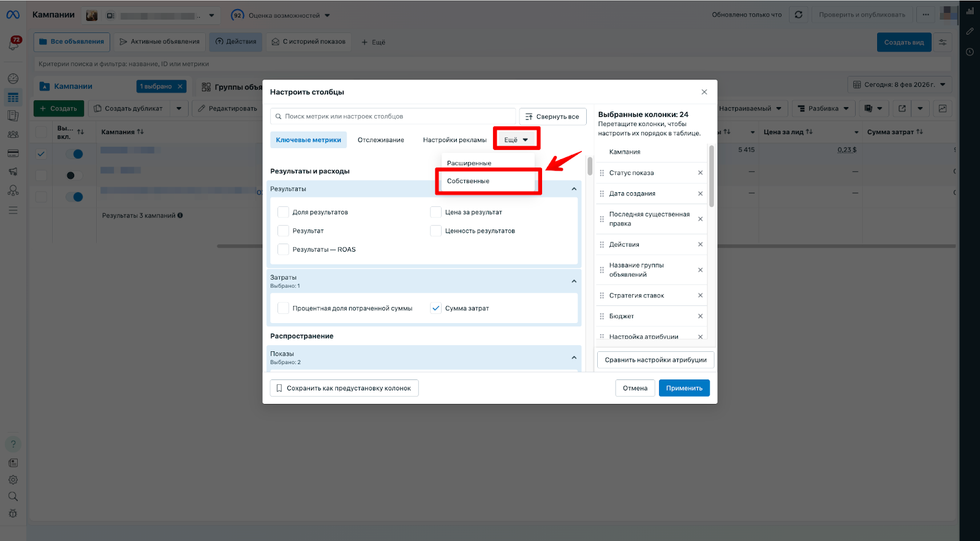Switch to Настройки рекламы tab
The width and height of the screenshot is (980, 541).
(454, 140)
